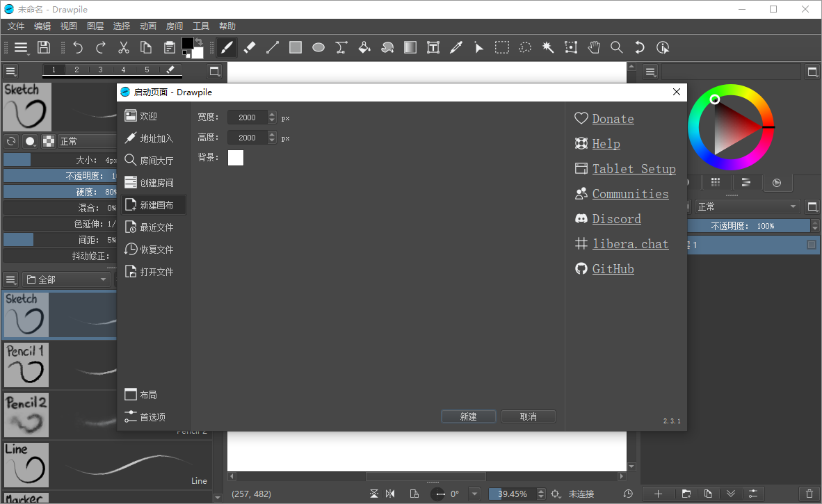Open layer blend mode 正常 dropdown

pos(748,207)
